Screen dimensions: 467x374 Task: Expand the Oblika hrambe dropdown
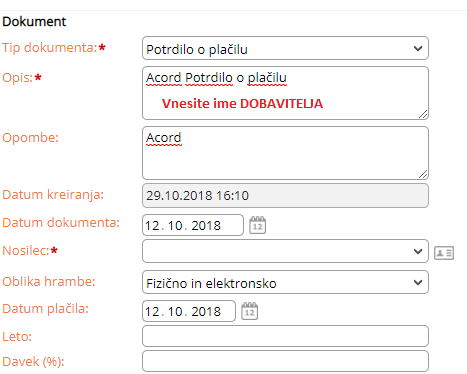pos(285,282)
